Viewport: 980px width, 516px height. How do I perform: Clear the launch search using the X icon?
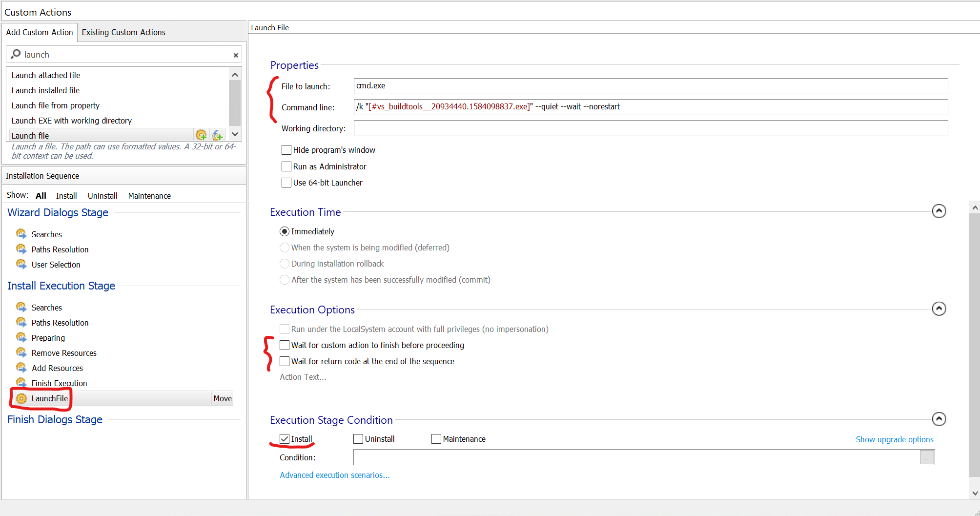[x=236, y=54]
